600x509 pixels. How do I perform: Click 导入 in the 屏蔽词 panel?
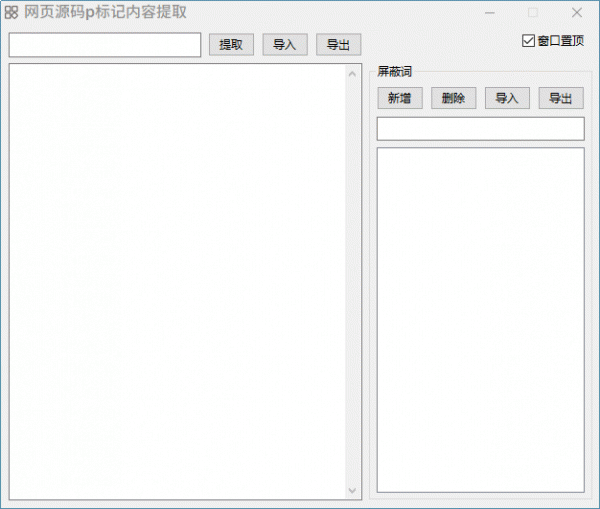(507, 98)
